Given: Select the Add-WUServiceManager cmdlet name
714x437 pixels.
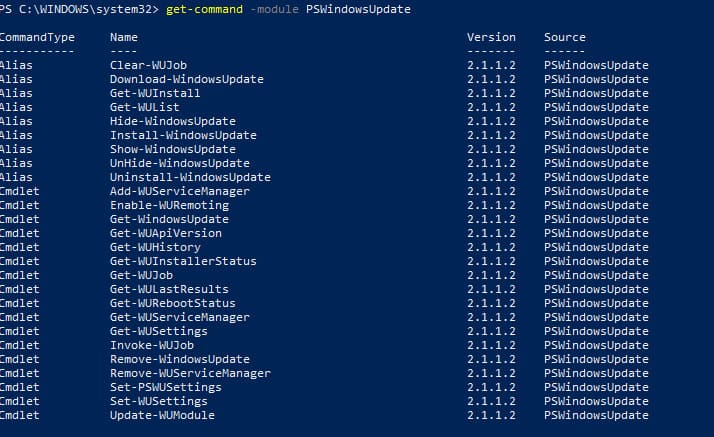Looking at the screenshot, I should click(x=180, y=191).
